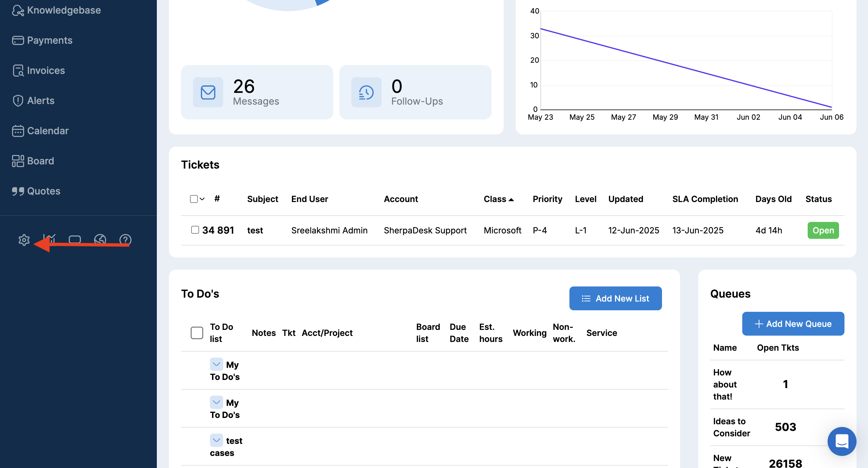This screenshot has height=468, width=868.
Task: Expand the first My To Do's list
Action: tap(216, 364)
